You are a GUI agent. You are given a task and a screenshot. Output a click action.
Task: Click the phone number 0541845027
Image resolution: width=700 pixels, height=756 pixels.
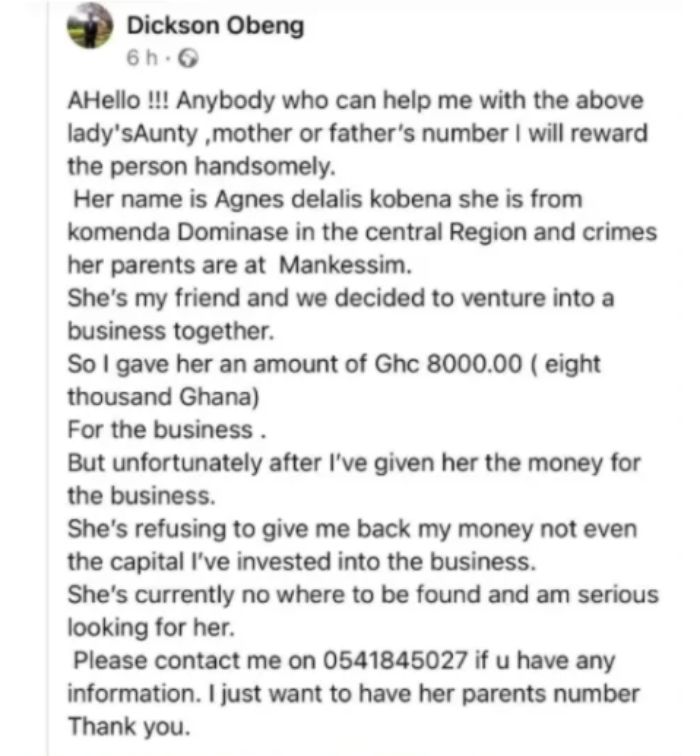click(395, 660)
